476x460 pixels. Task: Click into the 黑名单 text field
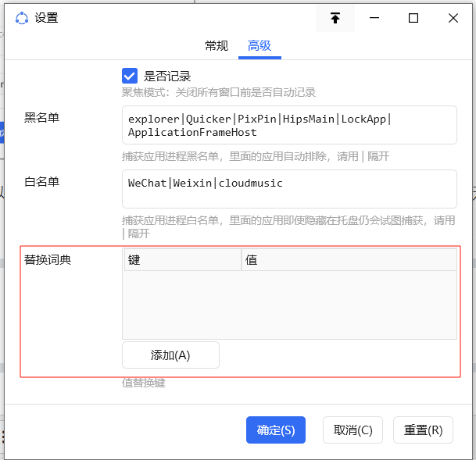click(289, 125)
